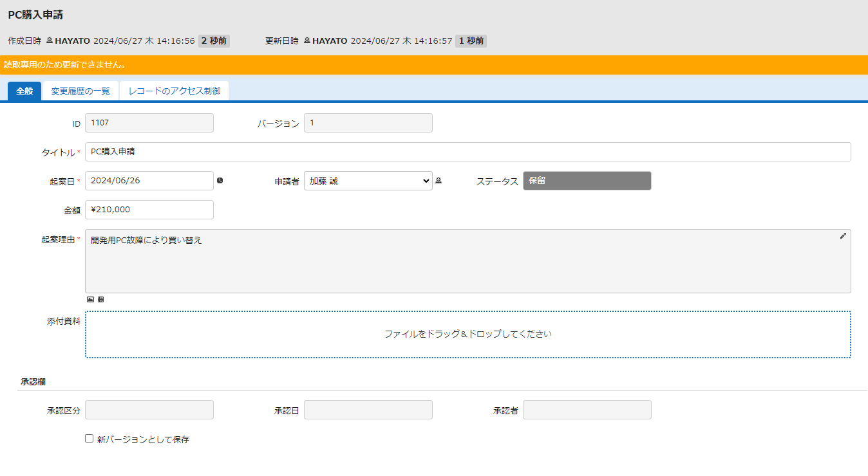Click the 金額 field showing ¥210,000
The height and width of the screenshot is (476, 868).
(x=149, y=210)
